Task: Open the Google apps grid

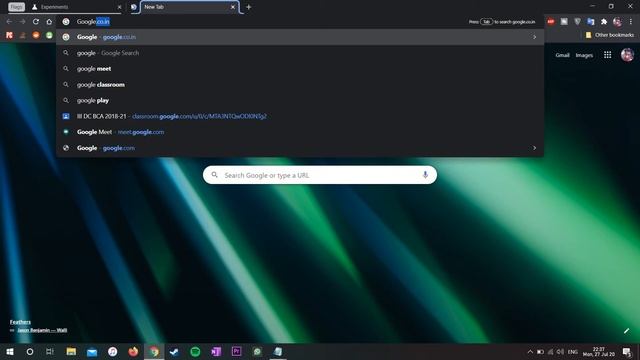Action: [607, 55]
